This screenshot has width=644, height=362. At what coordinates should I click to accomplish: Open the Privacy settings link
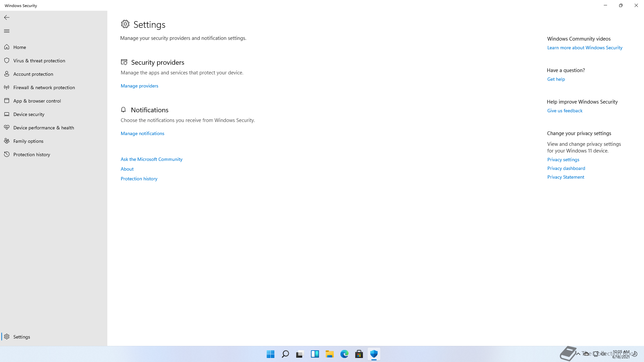coord(563,160)
